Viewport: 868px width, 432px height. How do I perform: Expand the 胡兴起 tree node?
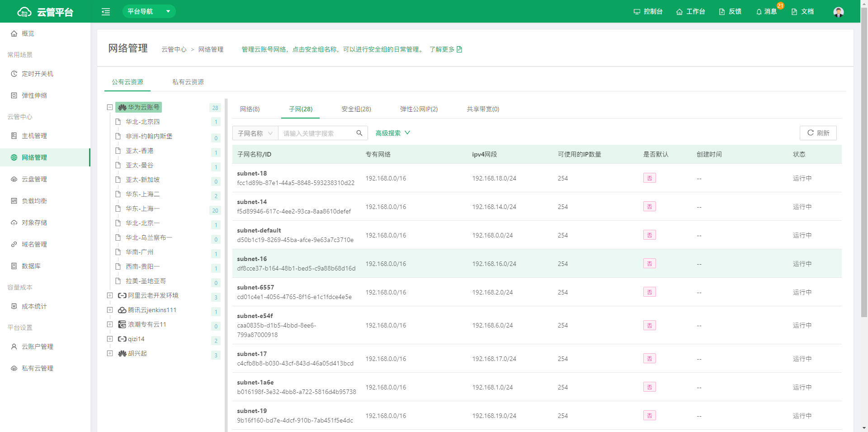coord(109,353)
